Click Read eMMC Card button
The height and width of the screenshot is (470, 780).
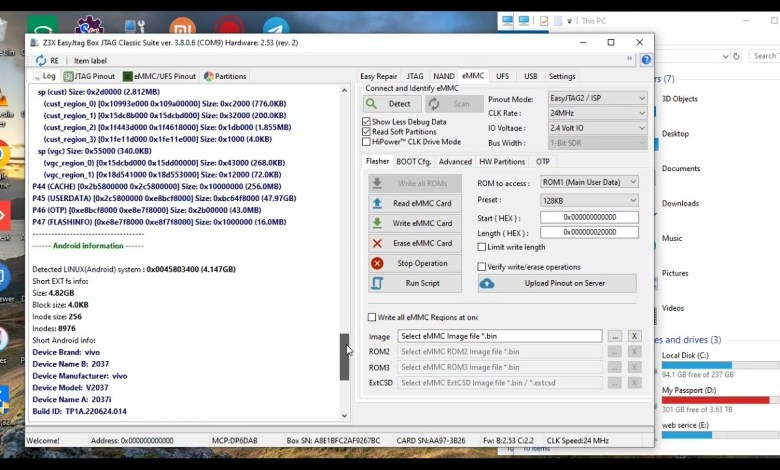click(415, 203)
